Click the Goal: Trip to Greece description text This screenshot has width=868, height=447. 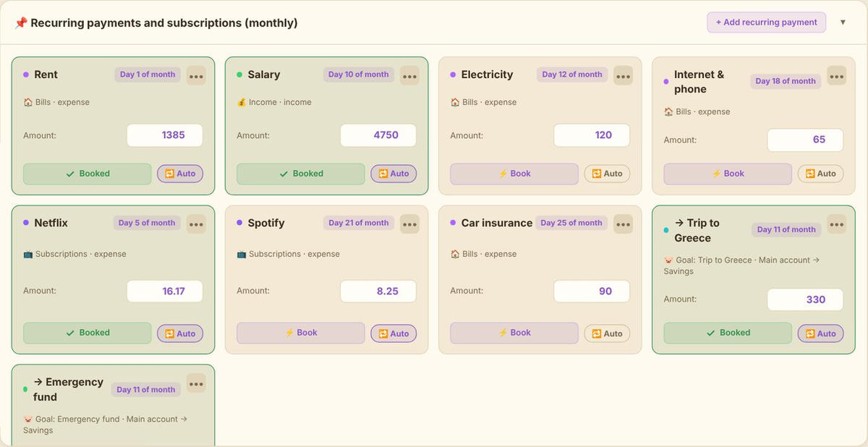pyautogui.click(x=742, y=265)
